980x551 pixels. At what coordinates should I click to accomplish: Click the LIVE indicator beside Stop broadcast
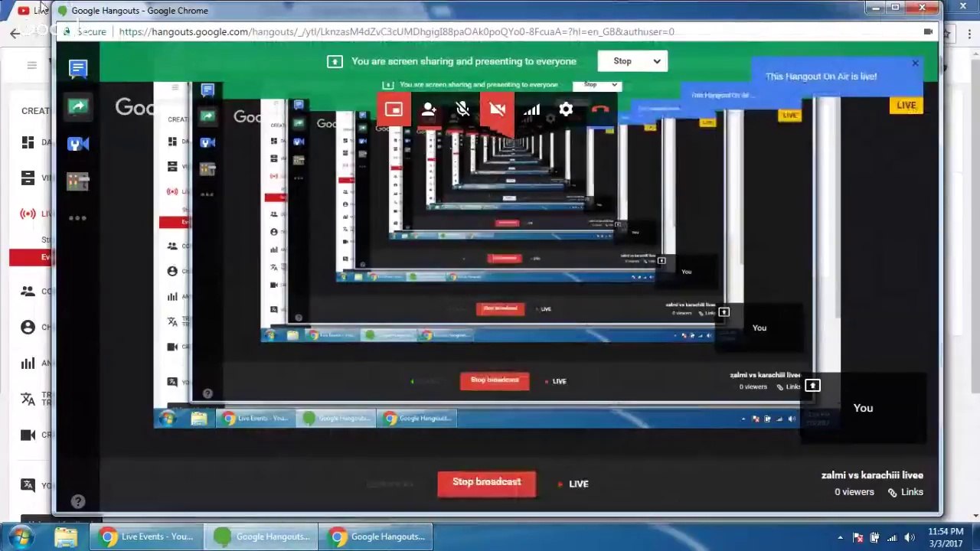(573, 484)
